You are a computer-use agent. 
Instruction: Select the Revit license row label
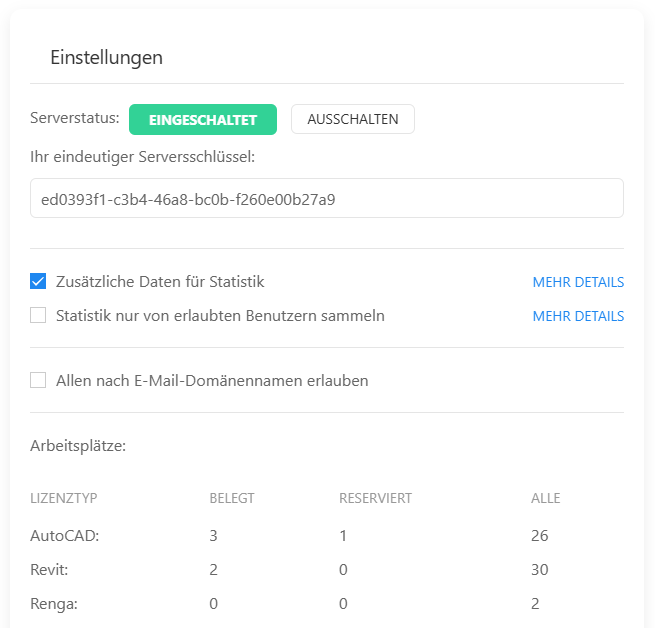pyautogui.click(x=51, y=570)
